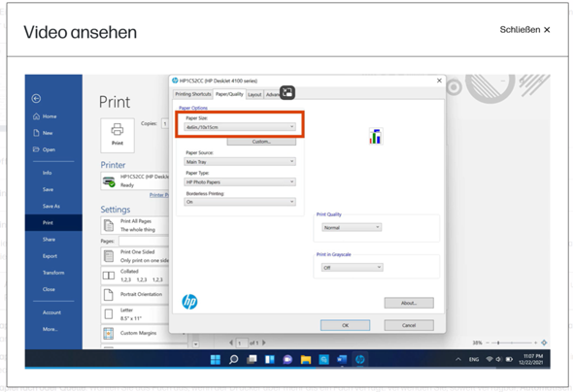Open the Paper Size dropdown

pos(240,127)
